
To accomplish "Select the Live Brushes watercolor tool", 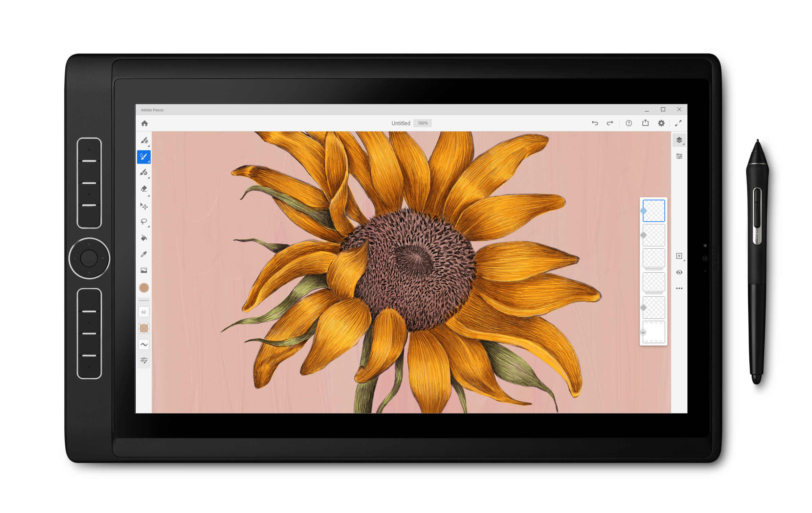I will tap(144, 157).
